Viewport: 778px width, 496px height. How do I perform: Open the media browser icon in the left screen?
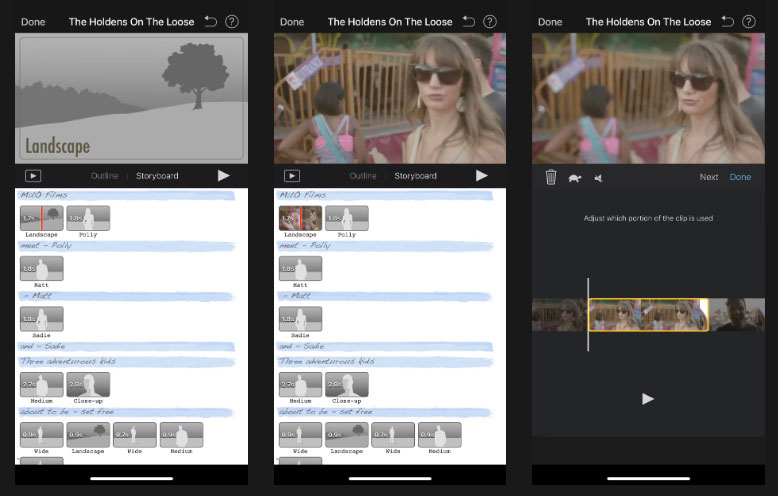33,176
